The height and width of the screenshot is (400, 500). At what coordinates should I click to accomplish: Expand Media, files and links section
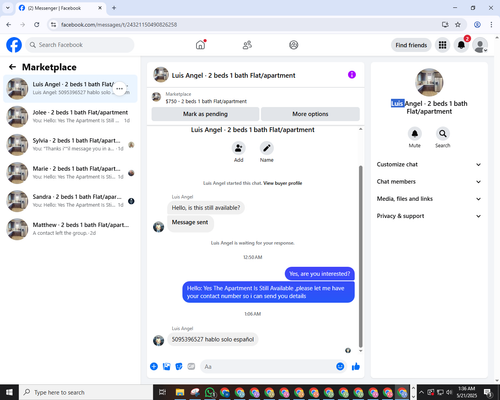429,199
